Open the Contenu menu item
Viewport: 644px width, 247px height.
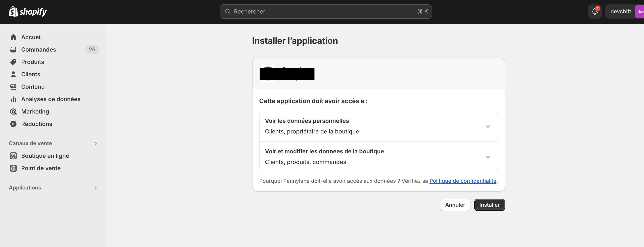[x=33, y=87]
